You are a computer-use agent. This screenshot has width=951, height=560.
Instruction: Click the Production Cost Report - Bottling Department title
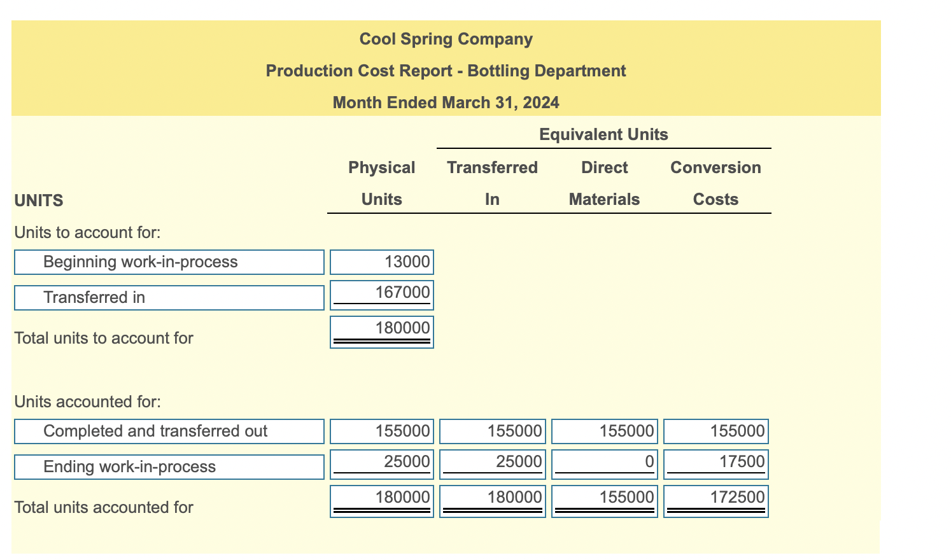(446, 71)
